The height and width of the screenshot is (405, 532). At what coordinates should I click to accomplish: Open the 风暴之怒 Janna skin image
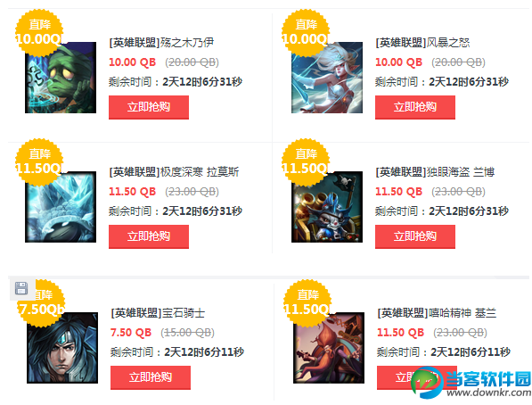coord(327,78)
